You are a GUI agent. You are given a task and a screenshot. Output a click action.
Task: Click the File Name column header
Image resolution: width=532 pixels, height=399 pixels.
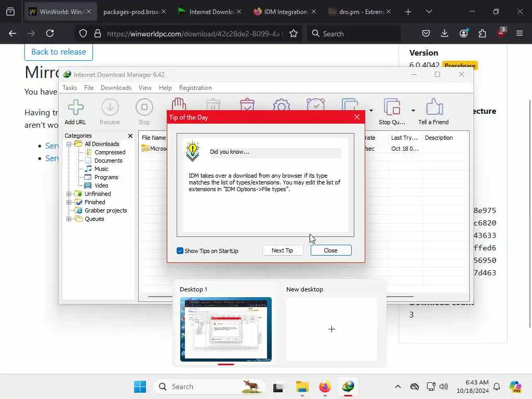154,138
